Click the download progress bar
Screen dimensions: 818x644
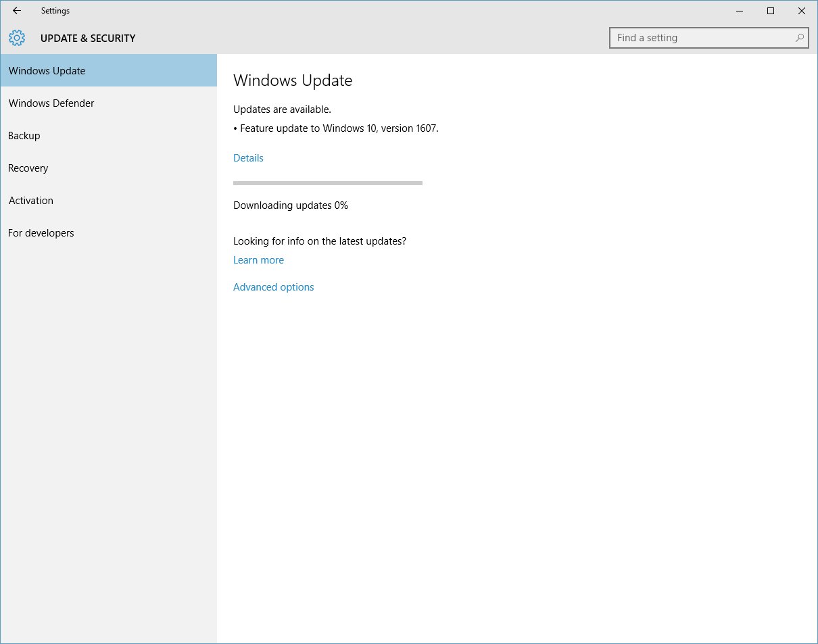tap(328, 182)
